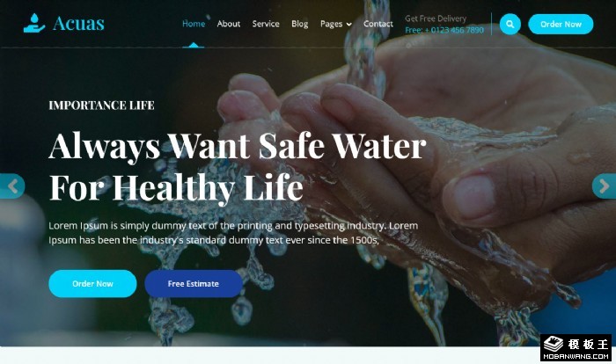This screenshot has width=616, height=364.
Task: Click the watermark logo
Action: 576,347
